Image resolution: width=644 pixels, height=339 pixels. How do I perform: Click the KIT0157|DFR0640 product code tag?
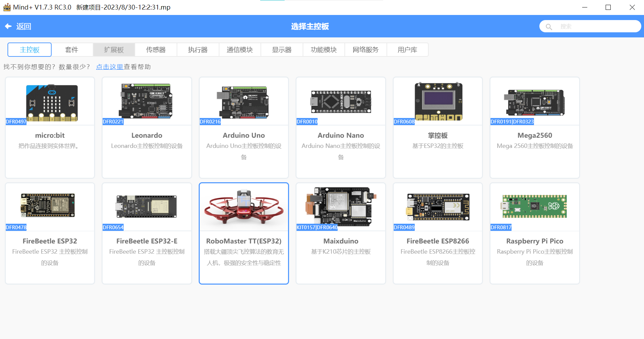[317, 227]
